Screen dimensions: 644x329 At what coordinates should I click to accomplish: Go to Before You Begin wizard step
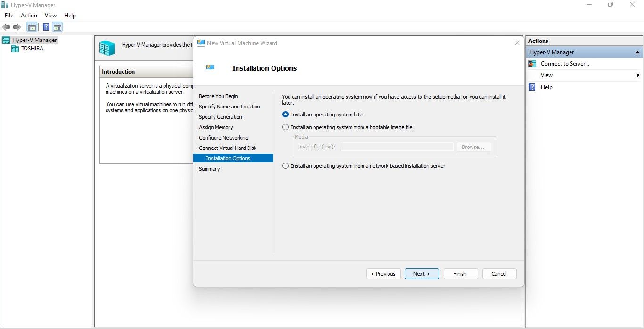pyautogui.click(x=218, y=96)
